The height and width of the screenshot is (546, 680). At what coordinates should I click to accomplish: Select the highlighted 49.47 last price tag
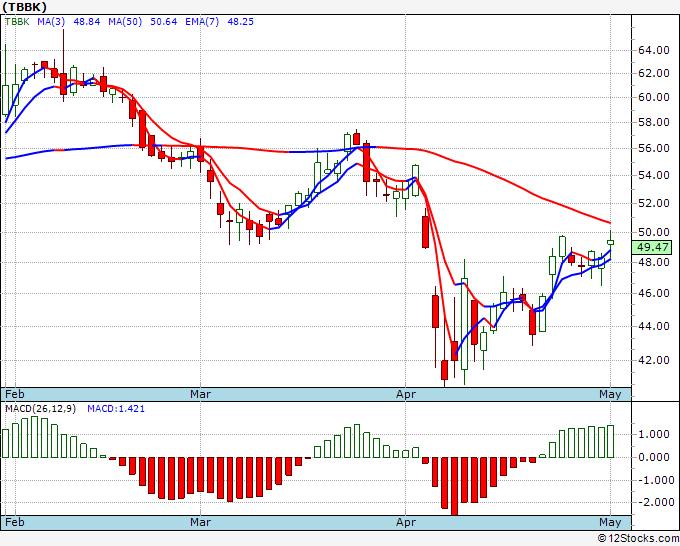[652, 247]
